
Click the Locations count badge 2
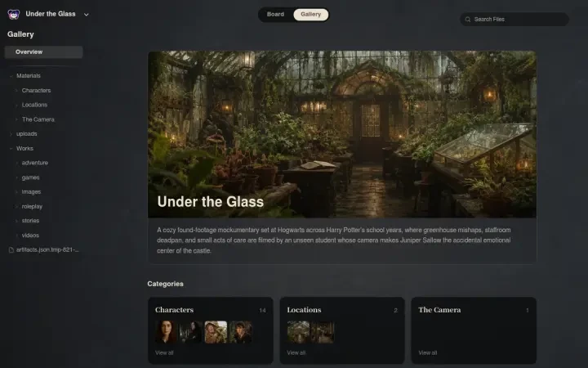395,310
